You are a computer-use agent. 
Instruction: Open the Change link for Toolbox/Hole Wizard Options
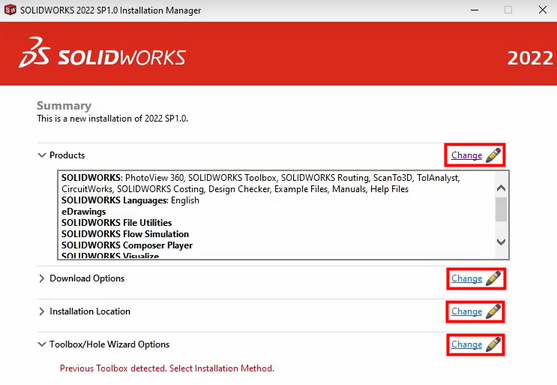(x=466, y=345)
